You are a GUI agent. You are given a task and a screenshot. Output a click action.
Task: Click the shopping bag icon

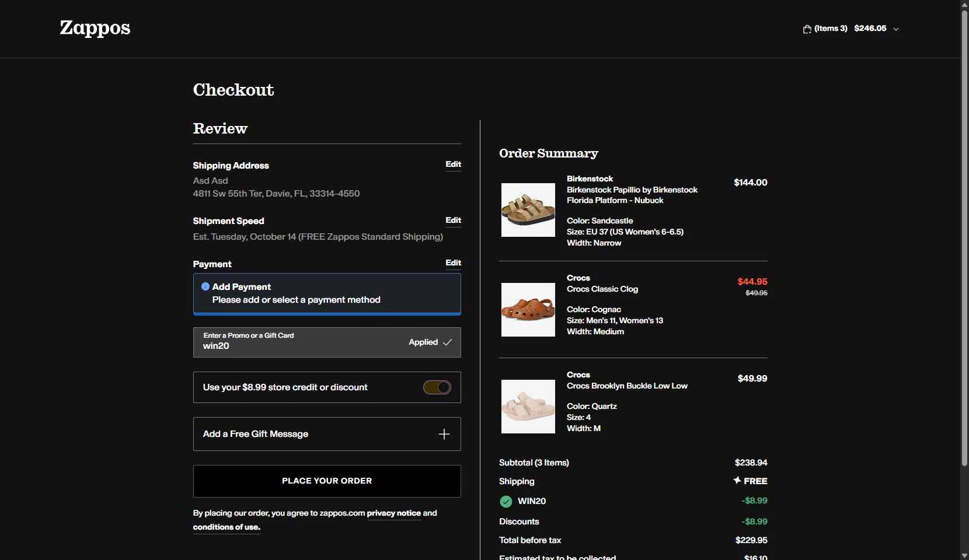[807, 29]
